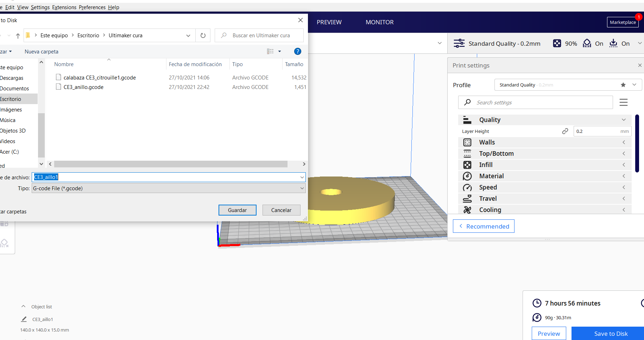The image size is (644, 340).
Task: Select Descargas in the navigation pane
Action: (12, 78)
